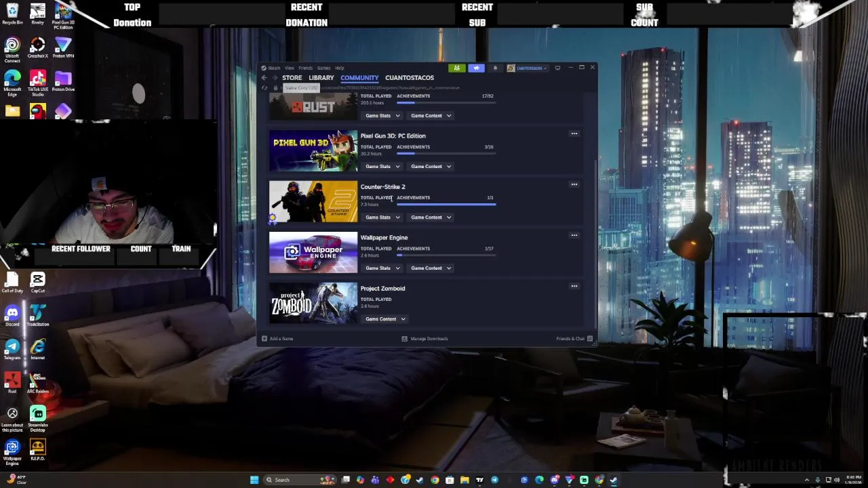Open Crosshair X desktop shortcut
Image resolution: width=868 pixels, height=488 pixels.
37,47
